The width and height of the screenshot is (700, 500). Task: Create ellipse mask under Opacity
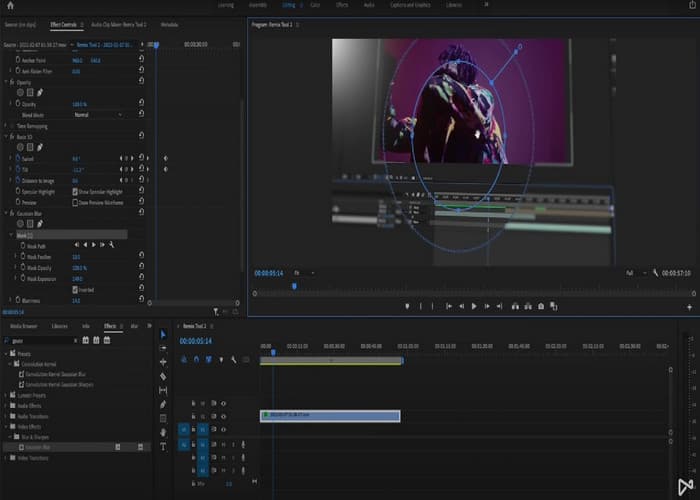click(x=20, y=92)
